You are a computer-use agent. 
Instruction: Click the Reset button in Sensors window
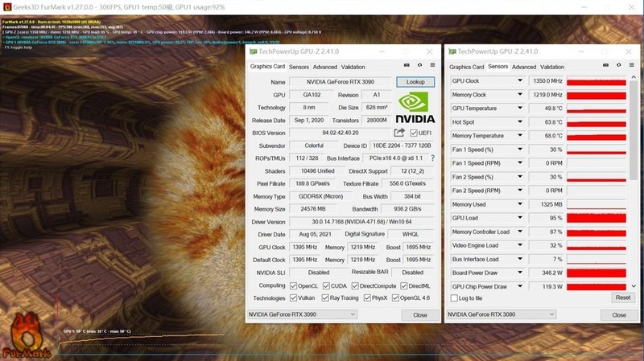(622, 297)
